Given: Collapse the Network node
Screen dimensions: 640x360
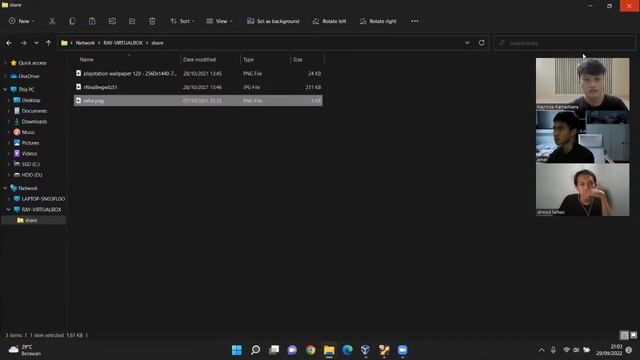Looking at the screenshot, I should [x=5, y=188].
